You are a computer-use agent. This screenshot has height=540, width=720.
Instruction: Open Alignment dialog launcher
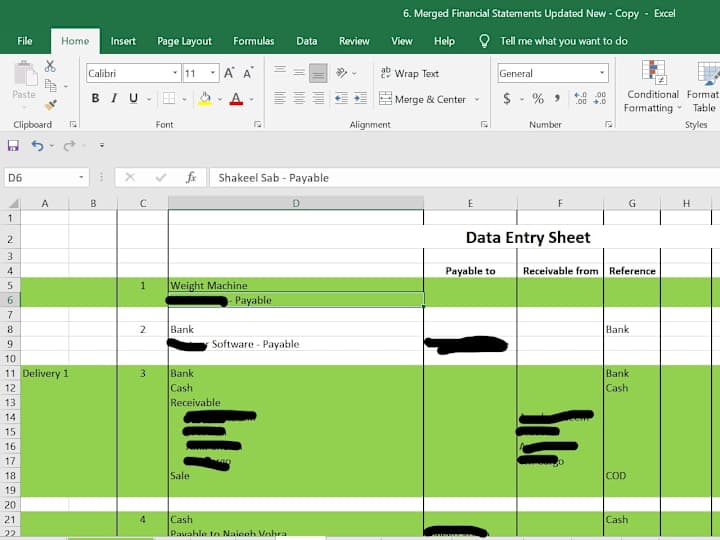tap(484, 124)
